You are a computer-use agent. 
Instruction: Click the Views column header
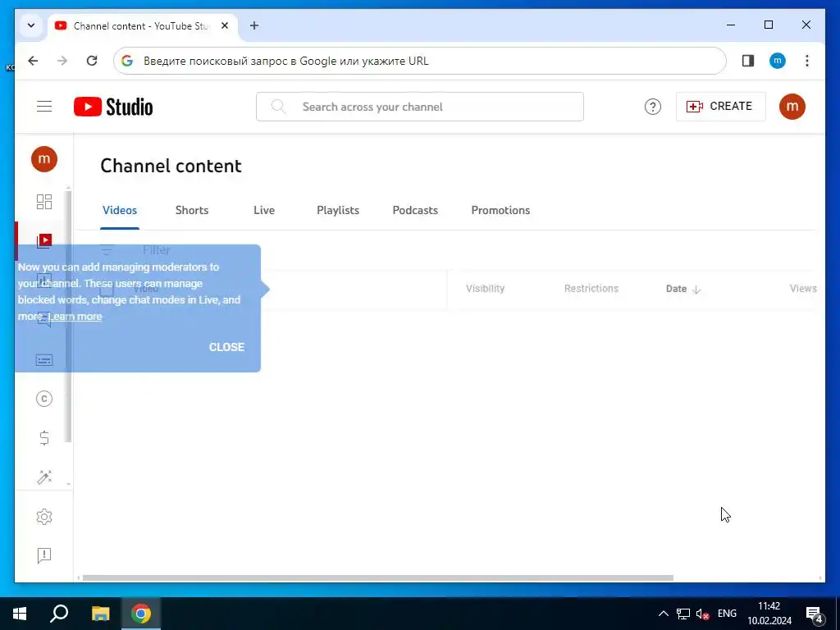pos(802,289)
